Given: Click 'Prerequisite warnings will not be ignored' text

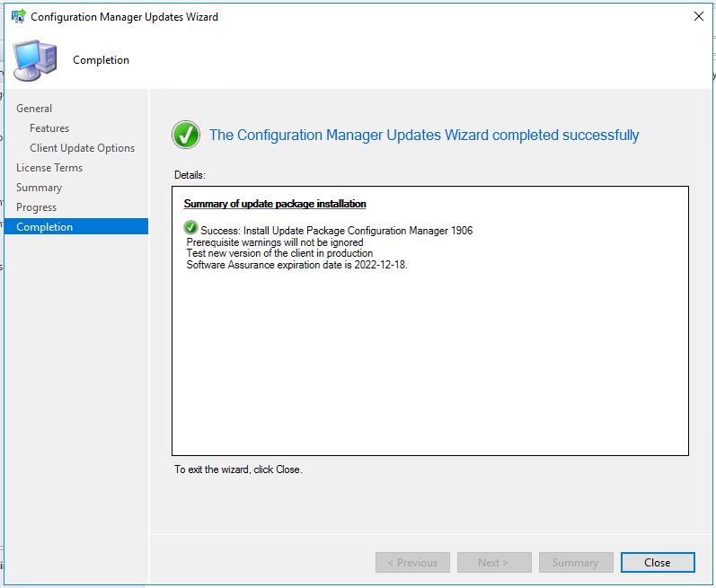Looking at the screenshot, I should (x=275, y=242).
